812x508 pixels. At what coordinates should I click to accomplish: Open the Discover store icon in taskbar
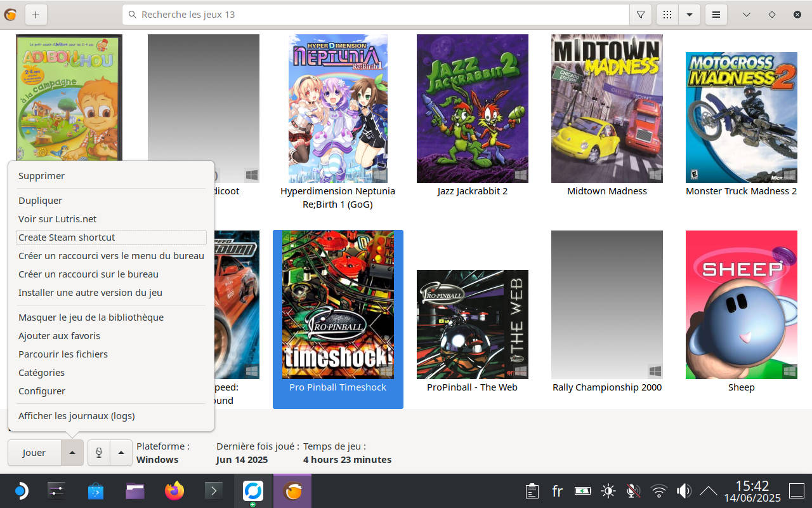(x=96, y=491)
